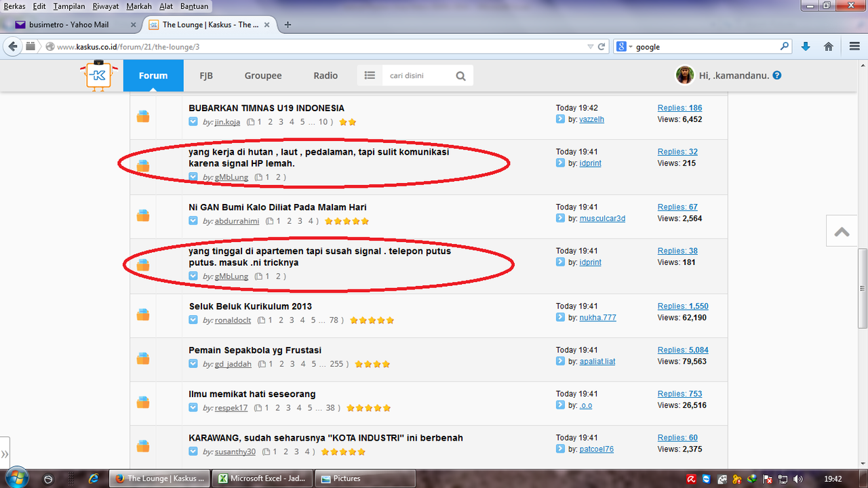The image size is (868, 488).
Task: Click the search magnifier icon in Kaskus
Action: point(460,76)
